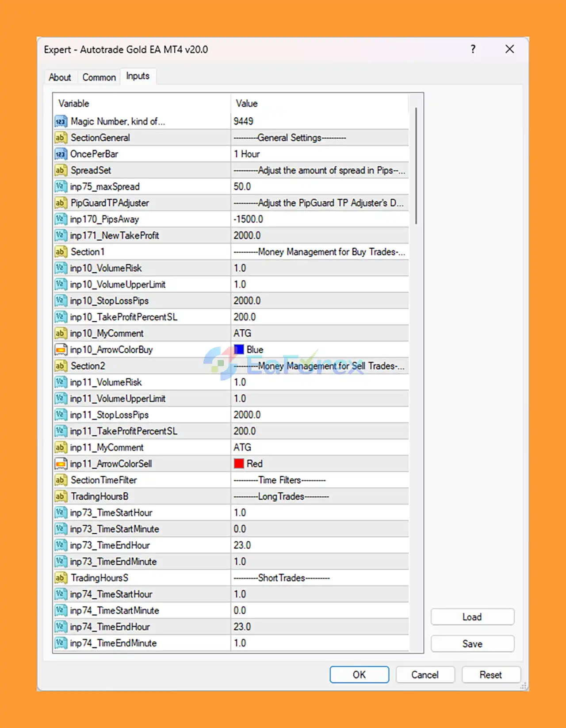Click the integer icon beside Magic Number

pyautogui.click(x=61, y=121)
